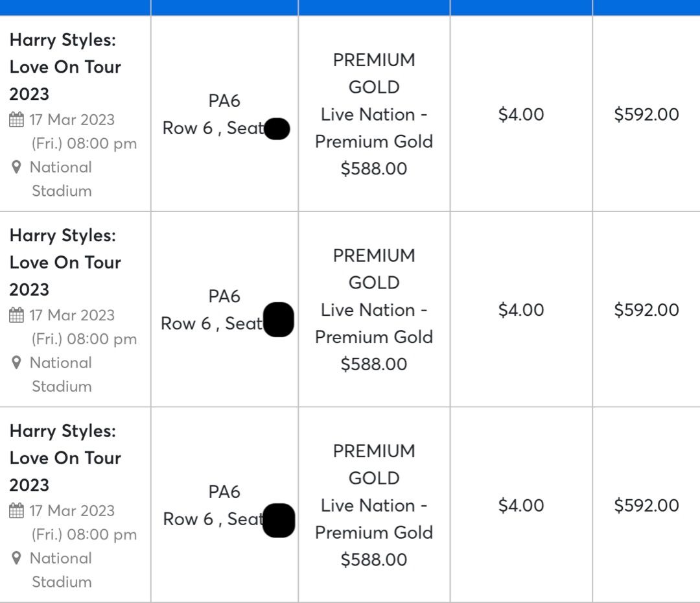
Task: Click the first row's PA6 section label
Action: tap(224, 101)
